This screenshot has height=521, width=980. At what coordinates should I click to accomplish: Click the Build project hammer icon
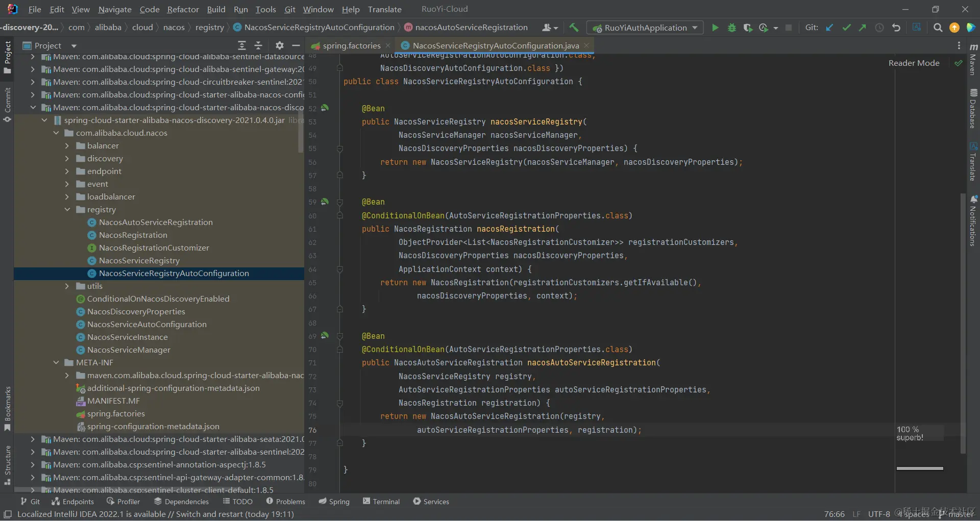pos(574,28)
